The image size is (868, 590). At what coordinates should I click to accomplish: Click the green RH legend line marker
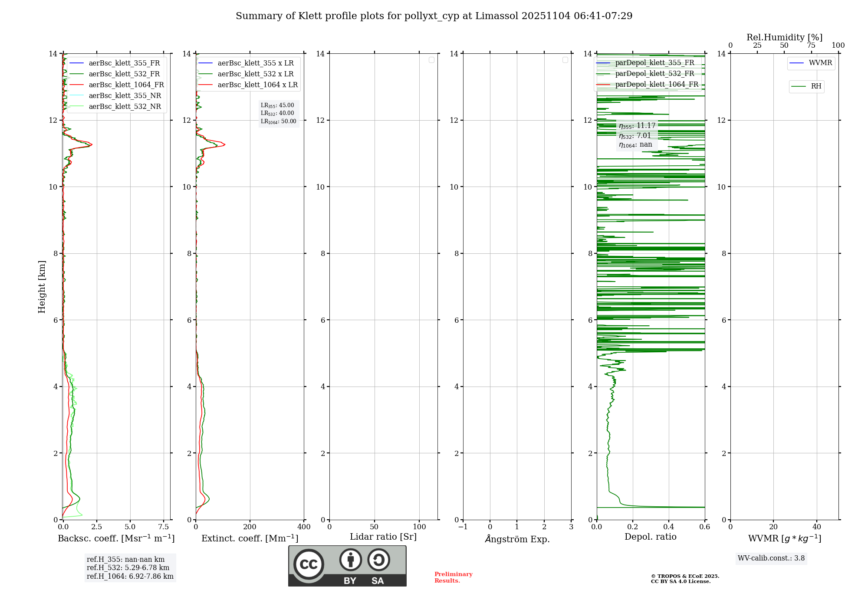pos(799,86)
